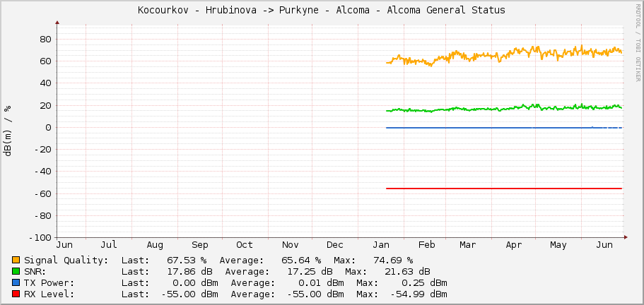Click RX Level last value -55.00 dBm
The image size is (644, 305).
tap(189, 294)
